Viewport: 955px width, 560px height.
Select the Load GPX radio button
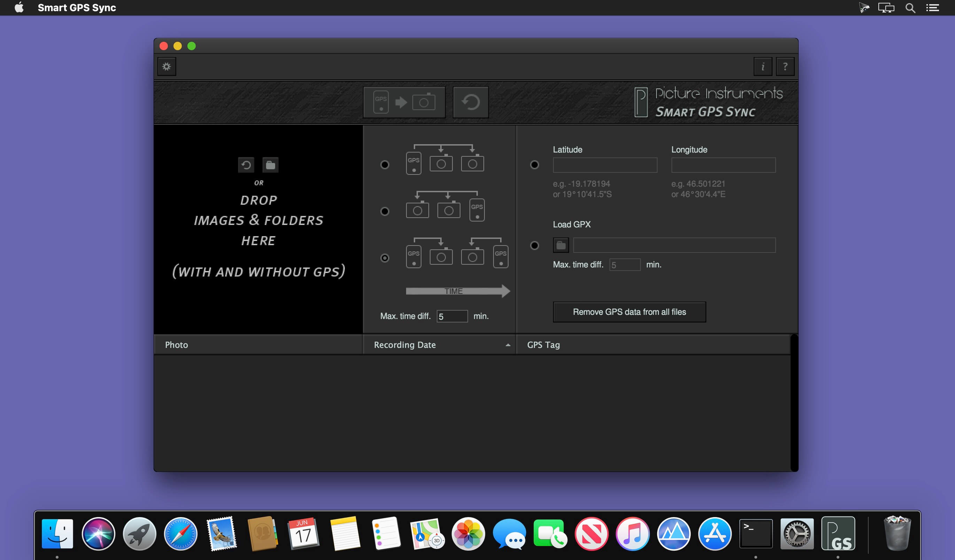[x=534, y=246]
